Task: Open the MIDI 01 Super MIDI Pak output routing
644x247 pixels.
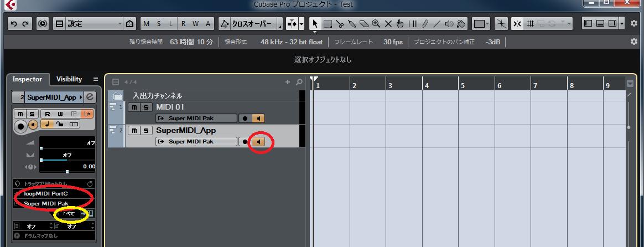Action: pyautogui.click(x=196, y=119)
